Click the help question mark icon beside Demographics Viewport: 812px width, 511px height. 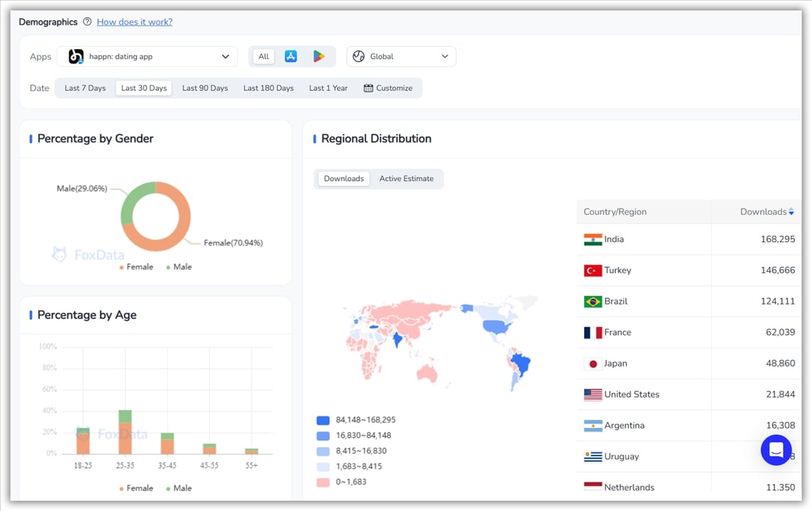[x=87, y=22]
